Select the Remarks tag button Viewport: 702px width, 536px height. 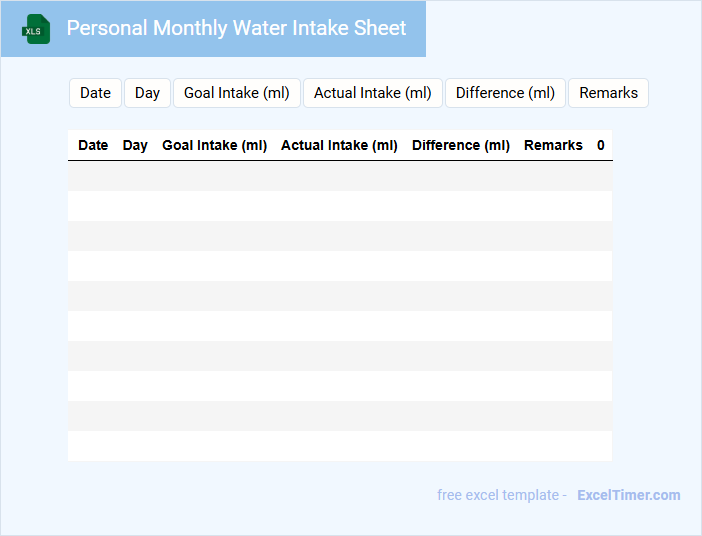click(608, 93)
